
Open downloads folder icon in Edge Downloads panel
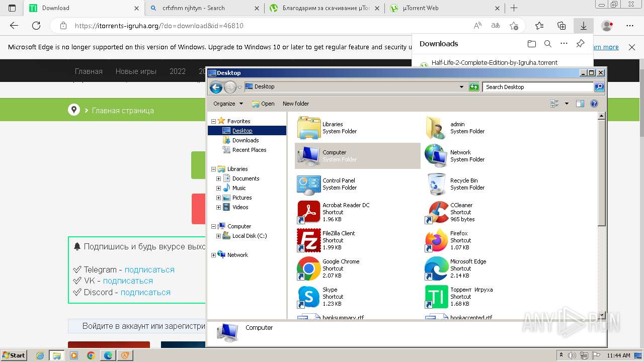(x=532, y=44)
